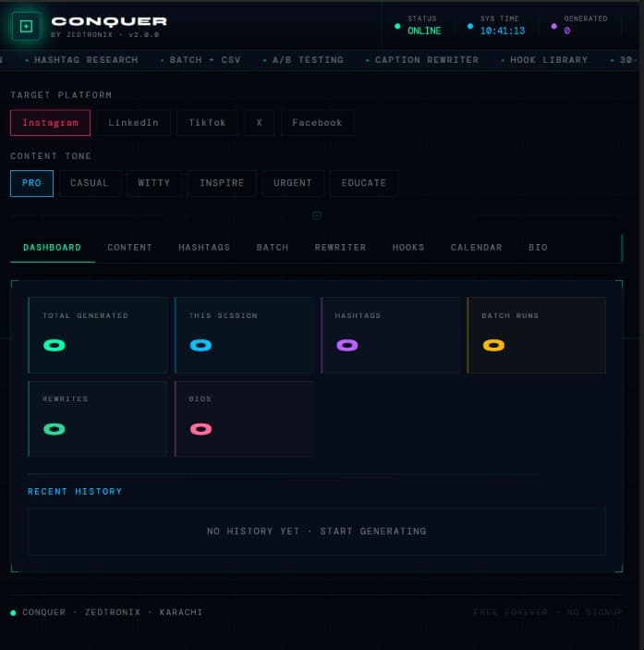This screenshot has height=650, width=644.
Task: Click the TOTAL GENERATED stat card
Action: pos(98,335)
